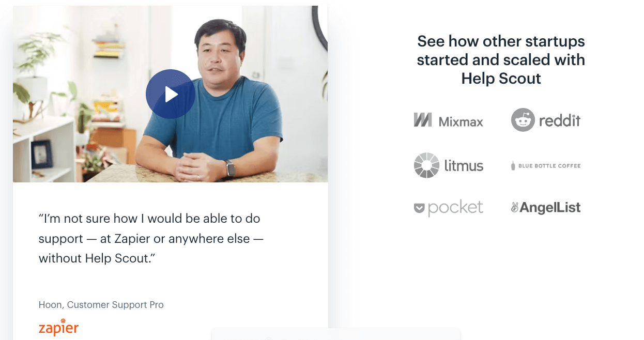Click the Help Scout testimonial quote text
The height and width of the screenshot is (340, 644).
point(149,238)
